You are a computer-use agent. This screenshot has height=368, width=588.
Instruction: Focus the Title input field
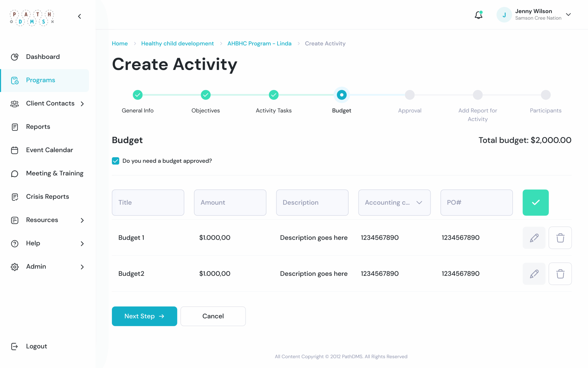[x=148, y=202]
